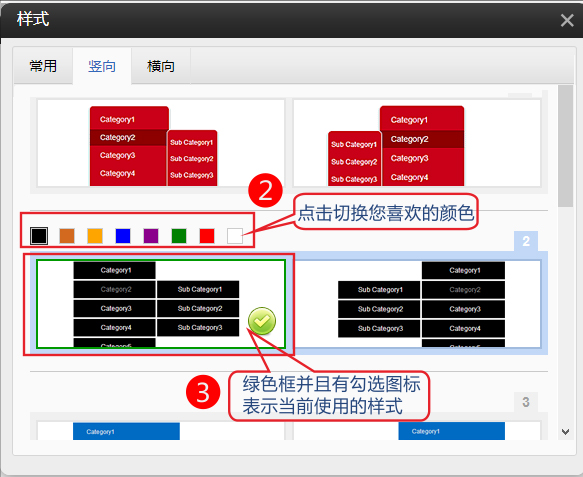Select the red menu style with left submenu
Image resolution: width=583 pixels, height=477 pixels.
[417, 143]
